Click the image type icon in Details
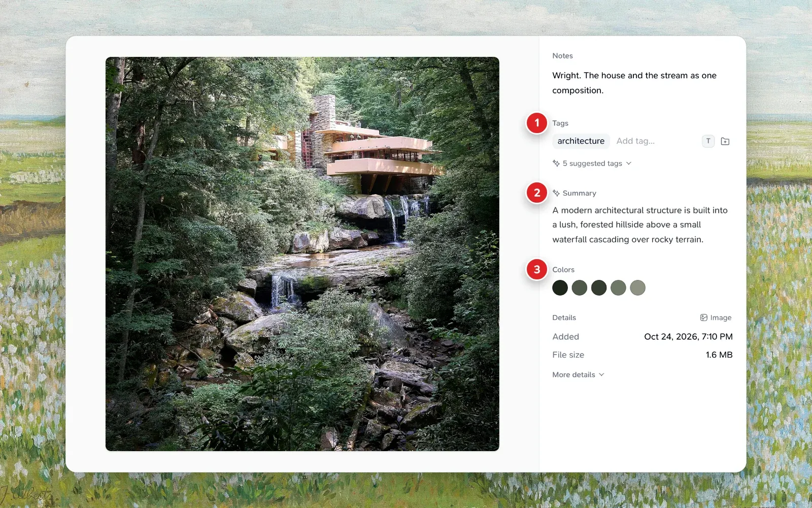Screen dimensions: 812x508 tap(704, 317)
